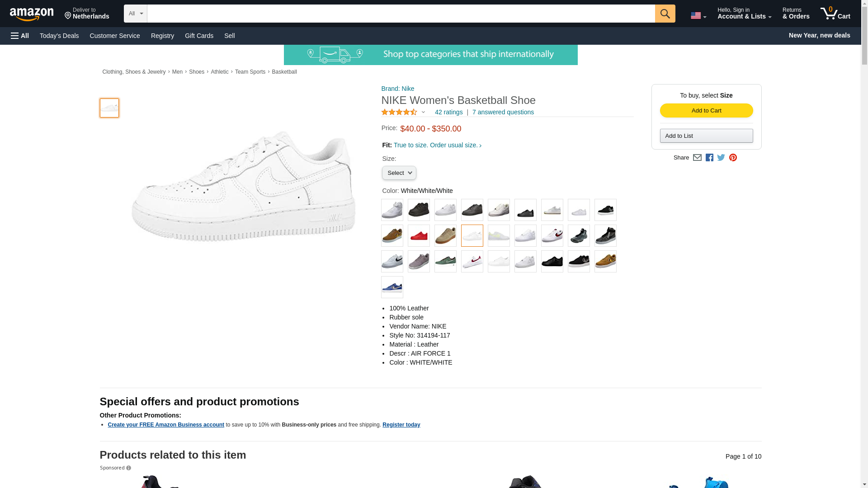Share on Pinterest icon
Viewport: 868px width, 488px height.
[733, 158]
